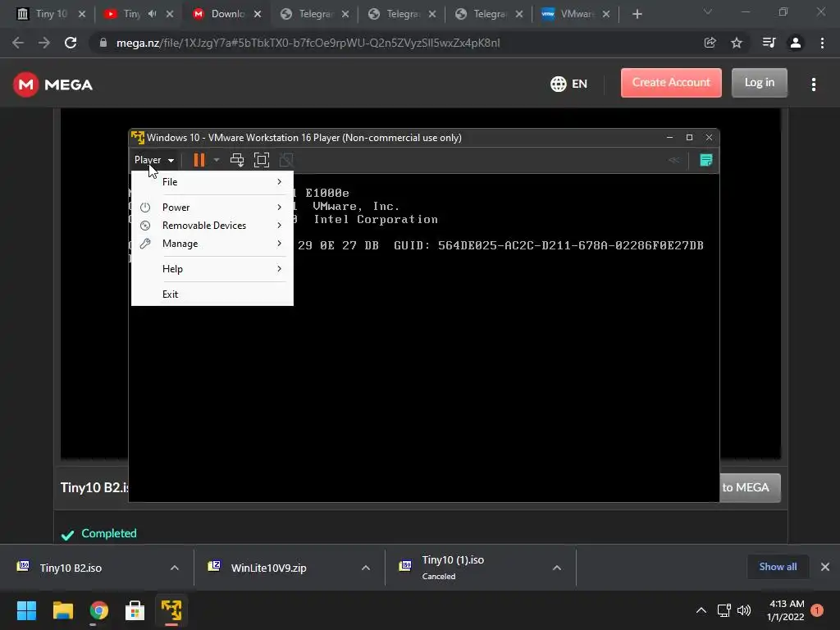The image size is (840, 630).
Task: Open Microsoft Store from taskbar
Action: (x=135, y=610)
